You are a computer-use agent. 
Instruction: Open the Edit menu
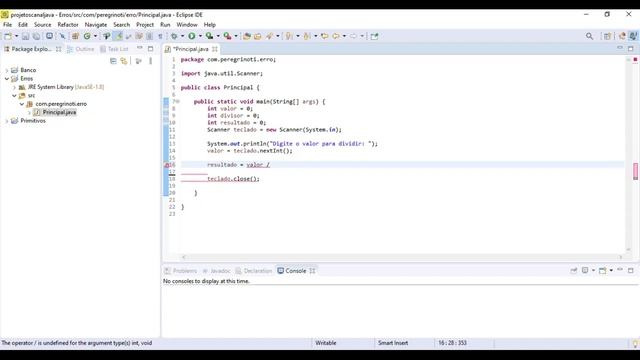[x=23, y=25]
